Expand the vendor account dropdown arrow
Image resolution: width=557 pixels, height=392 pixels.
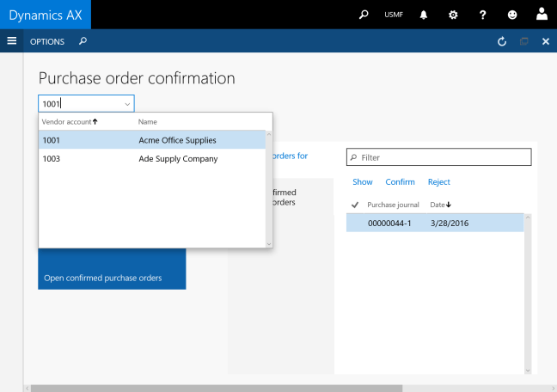(127, 104)
